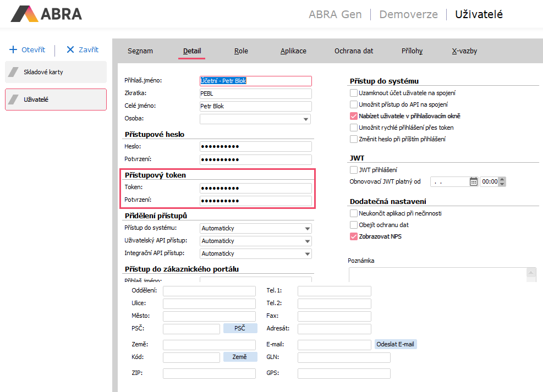Click the Otevřít button
Image resolution: width=543 pixels, height=392 pixels.
click(27, 49)
